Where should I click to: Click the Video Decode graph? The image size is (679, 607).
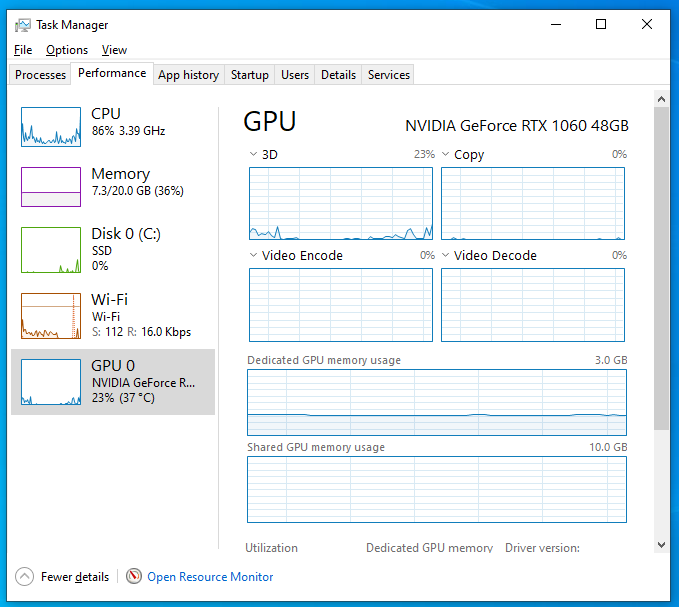(533, 305)
